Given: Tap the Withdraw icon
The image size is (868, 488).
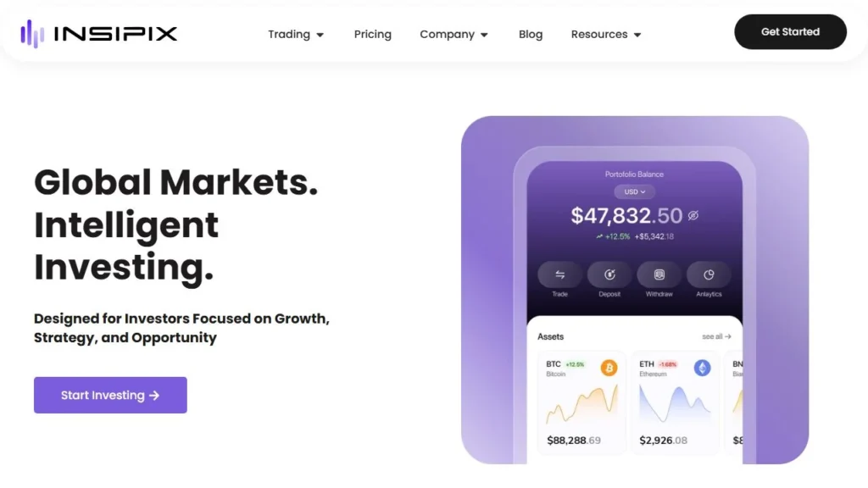Looking at the screenshot, I should point(659,274).
